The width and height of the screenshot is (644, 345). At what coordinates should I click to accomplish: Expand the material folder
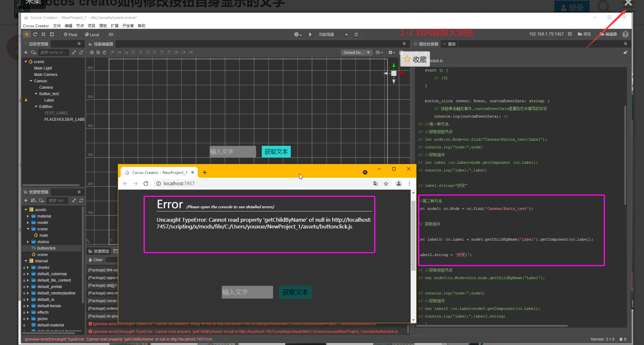[x=28, y=216]
